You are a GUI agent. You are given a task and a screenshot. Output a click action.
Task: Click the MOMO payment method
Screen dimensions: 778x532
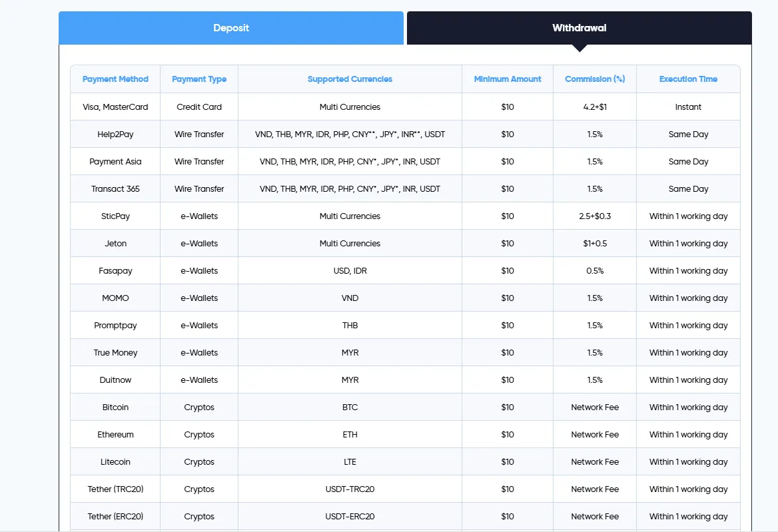click(115, 298)
